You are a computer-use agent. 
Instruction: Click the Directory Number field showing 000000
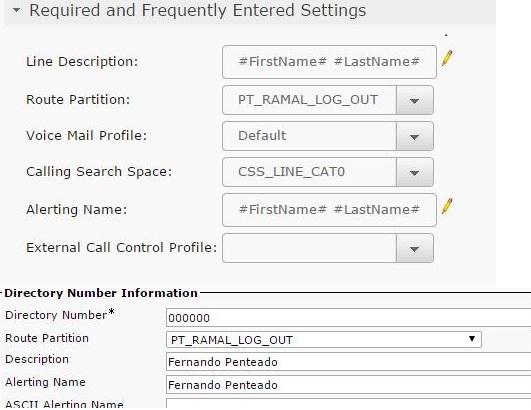(x=348, y=318)
